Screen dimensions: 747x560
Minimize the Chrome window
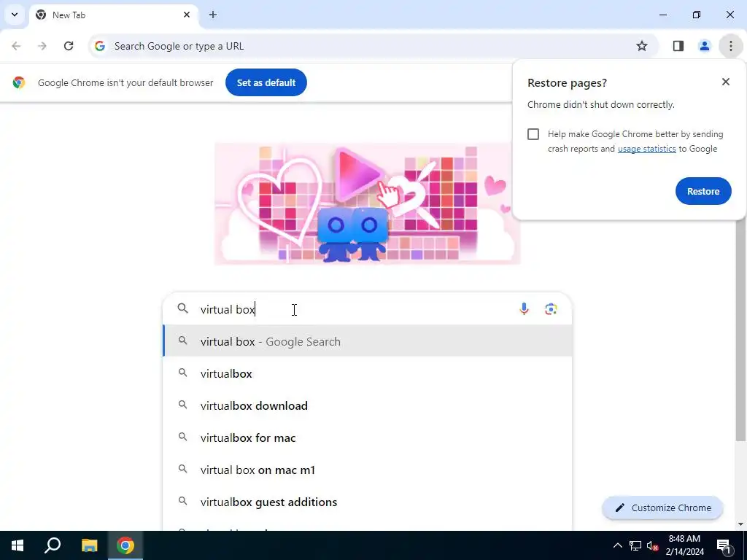(662, 15)
